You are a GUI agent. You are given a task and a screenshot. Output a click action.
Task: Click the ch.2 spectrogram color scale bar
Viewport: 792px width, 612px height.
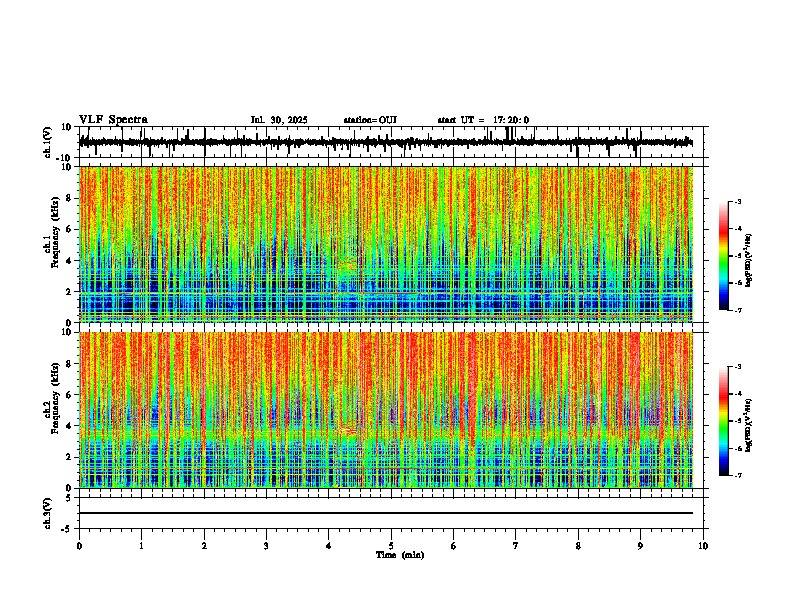tap(724, 421)
